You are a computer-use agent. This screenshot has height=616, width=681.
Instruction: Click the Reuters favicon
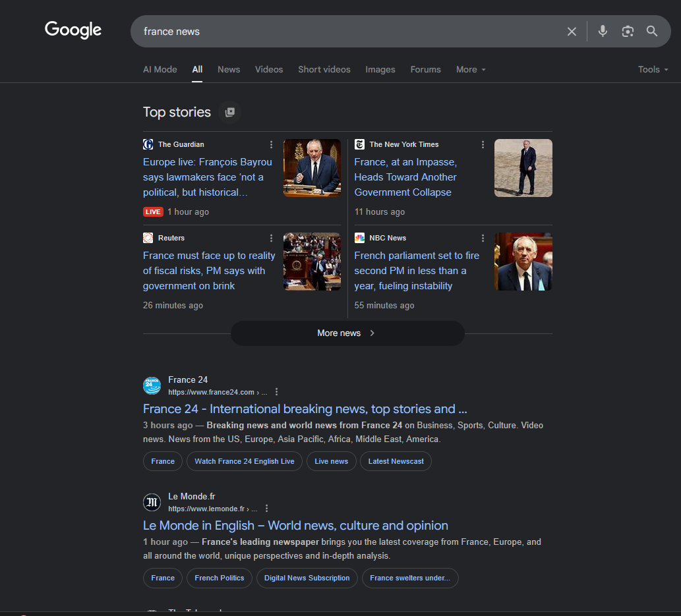(x=148, y=238)
